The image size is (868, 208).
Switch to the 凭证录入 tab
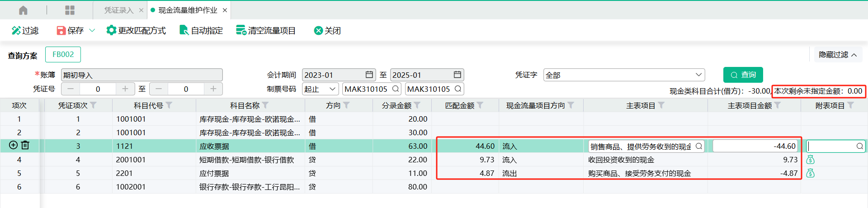tap(118, 10)
